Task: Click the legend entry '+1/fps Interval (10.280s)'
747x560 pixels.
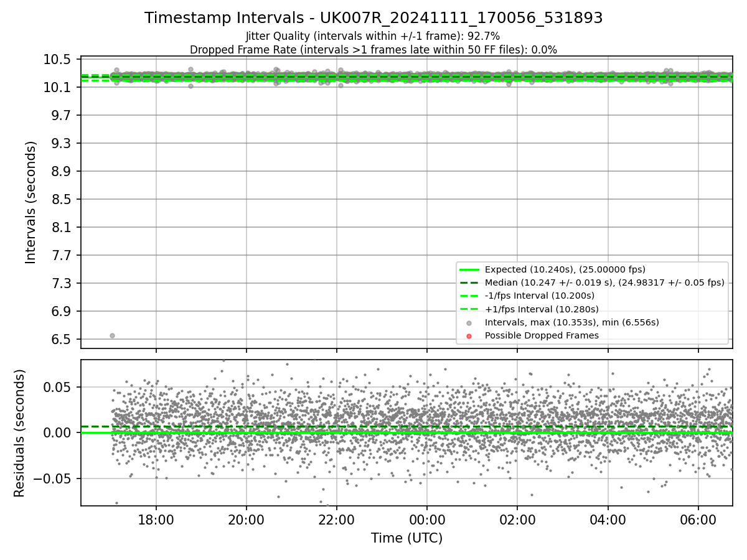Action: coord(542,309)
